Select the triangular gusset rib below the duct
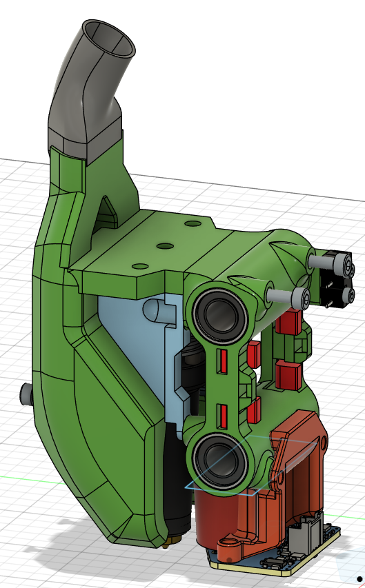This screenshot has width=365, height=588. coord(106,213)
